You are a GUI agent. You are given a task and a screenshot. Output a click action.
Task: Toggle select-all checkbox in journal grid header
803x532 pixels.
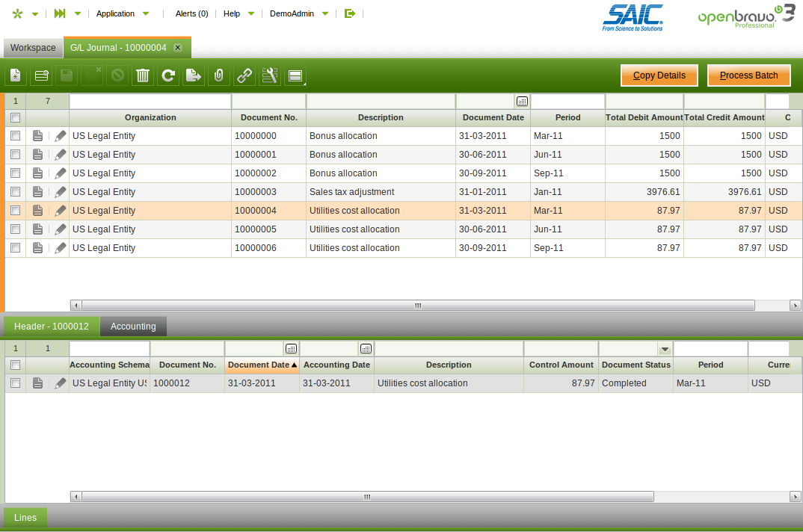click(x=15, y=117)
